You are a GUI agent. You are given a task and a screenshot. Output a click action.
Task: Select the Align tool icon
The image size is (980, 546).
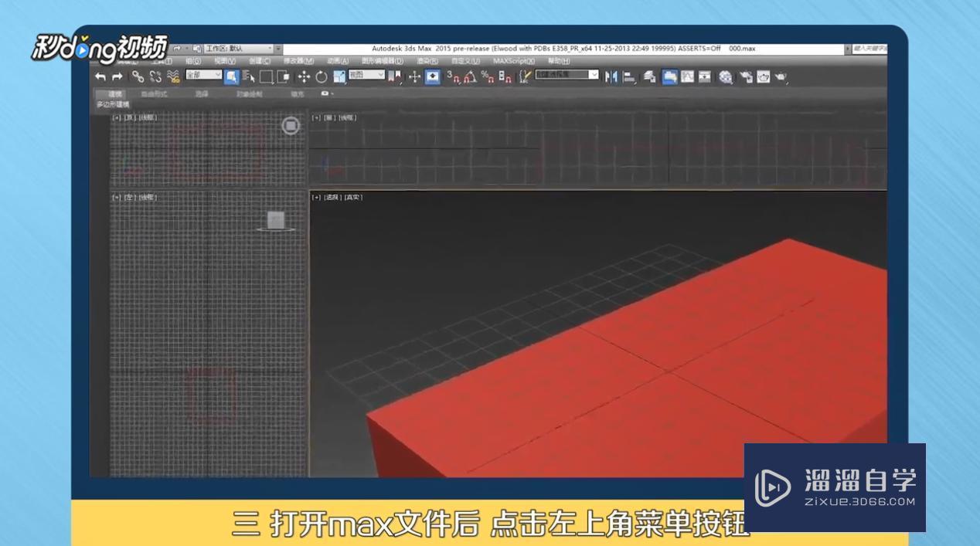(628, 76)
